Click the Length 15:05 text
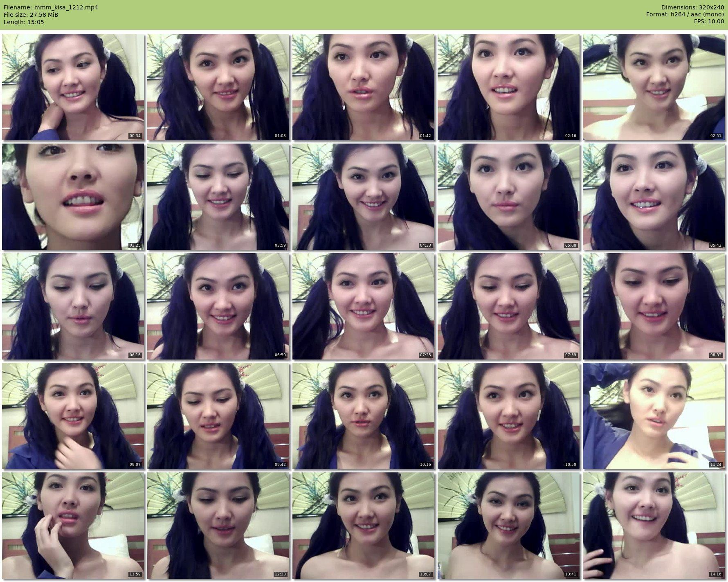The image size is (728, 582). [24, 22]
